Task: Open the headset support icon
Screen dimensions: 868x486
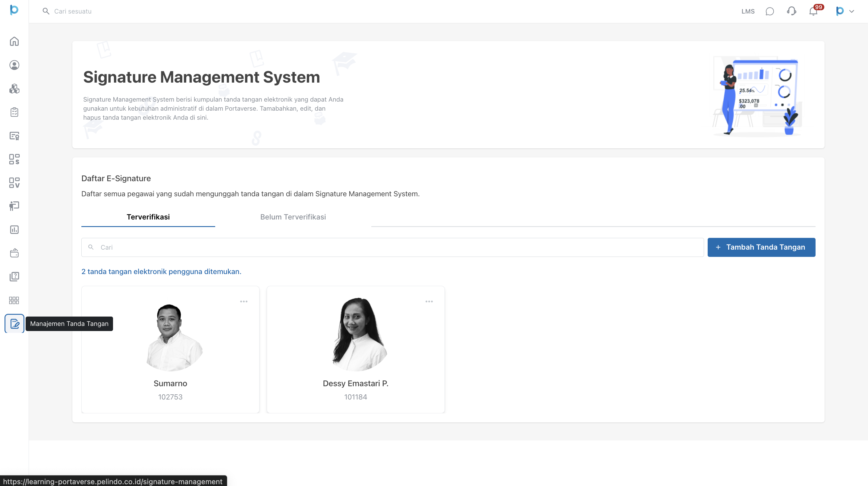Action: point(791,11)
